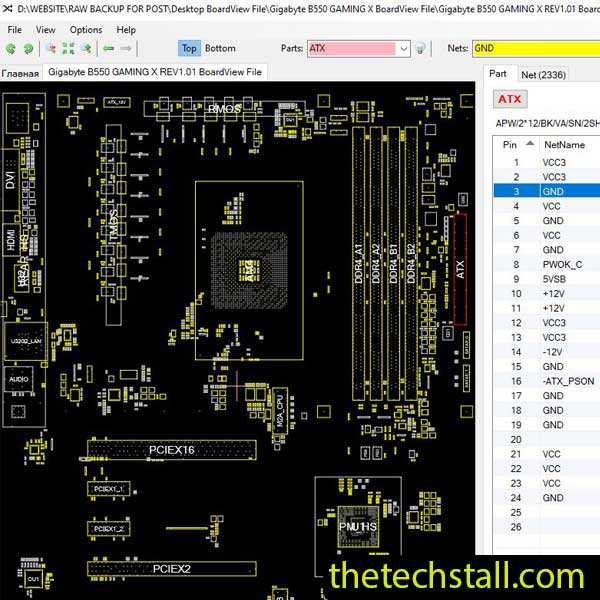Select empty pin 20 row
This screenshot has width=600, height=600.
click(x=547, y=439)
